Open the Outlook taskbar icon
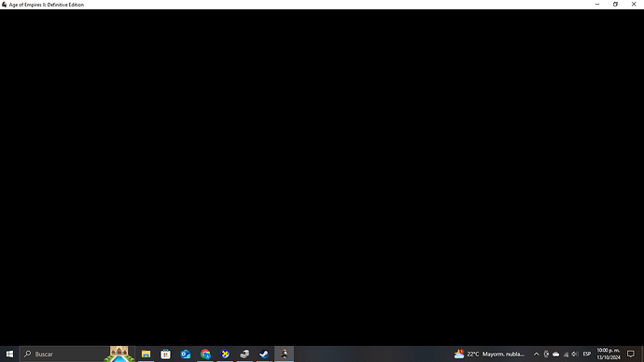644x362 pixels. click(x=185, y=354)
